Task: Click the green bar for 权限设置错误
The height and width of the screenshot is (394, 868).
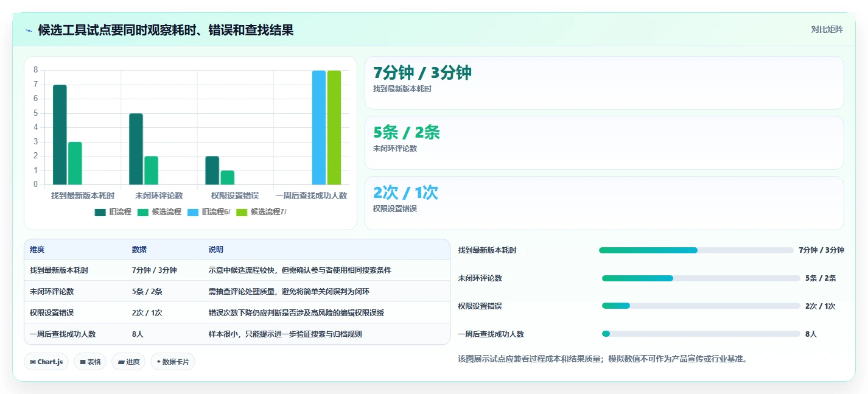Action: click(x=227, y=177)
